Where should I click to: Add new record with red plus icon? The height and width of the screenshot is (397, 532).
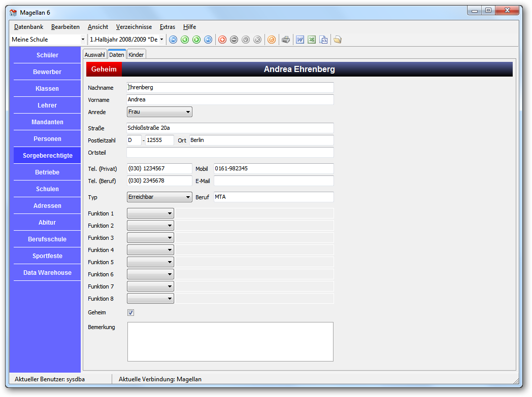tap(222, 40)
